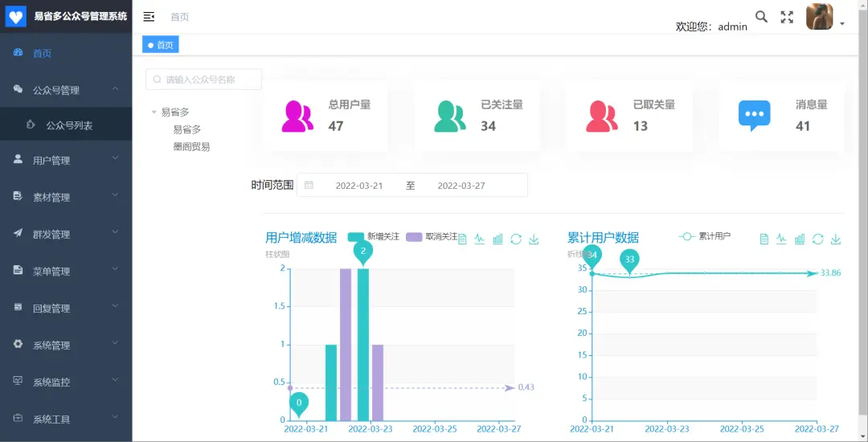The width and height of the screenshot is (868, 442).
Task: Open the 用户管理 menu
Action: pyautogui.click(x=66, y=161)
